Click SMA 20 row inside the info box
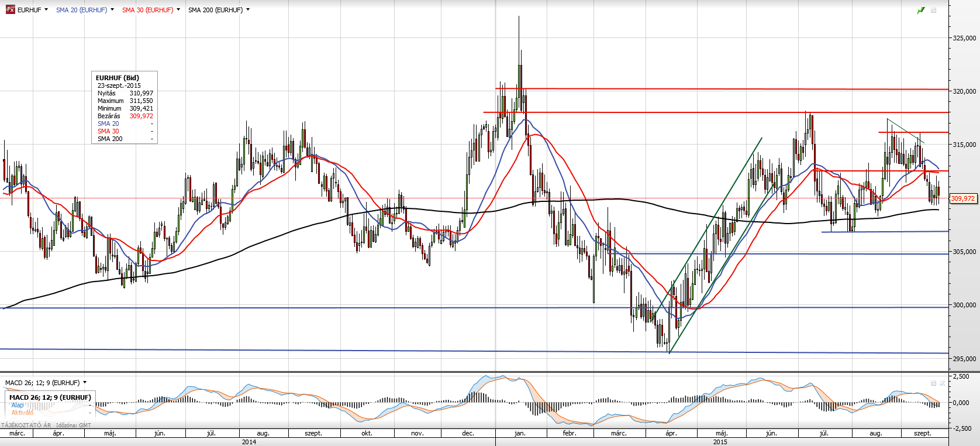This screenshot has width=980, height=446. pyautogui.click(x=125, y=123)
